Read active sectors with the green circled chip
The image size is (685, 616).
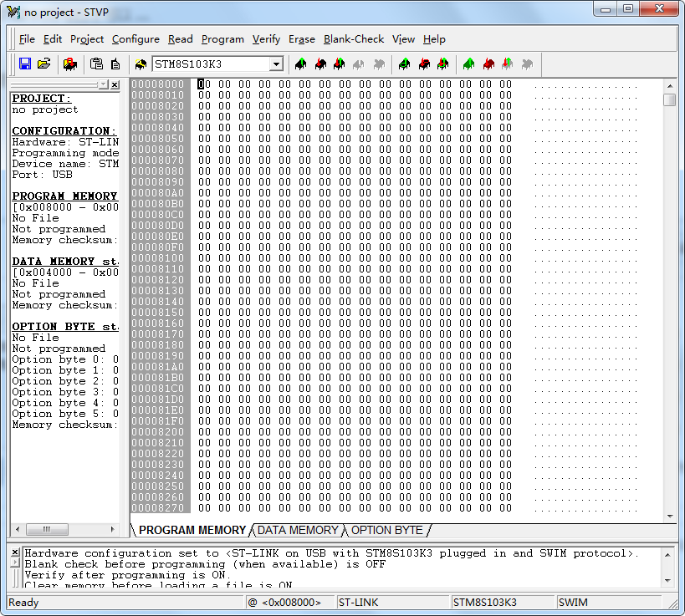405,64
